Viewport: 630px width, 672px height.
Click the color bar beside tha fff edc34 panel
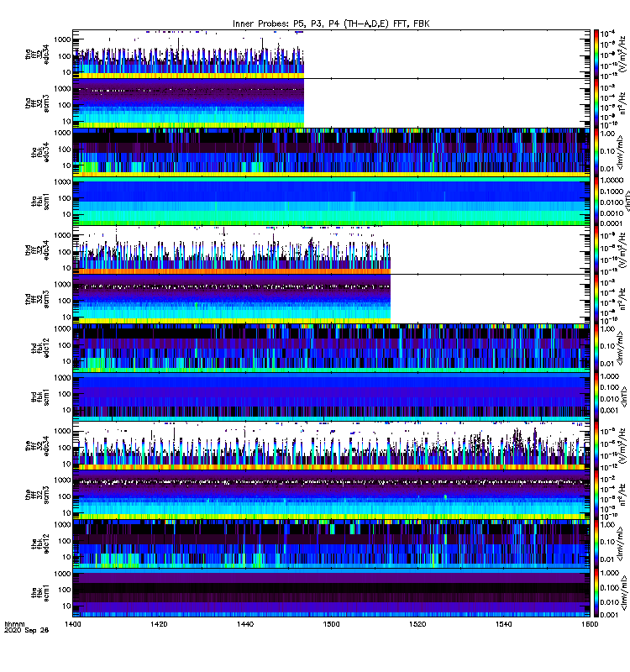pyautogui.click(x=596, y=55)
